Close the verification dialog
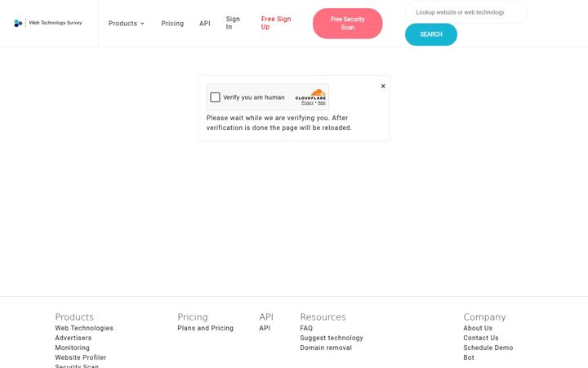The width and height of the screenshot is (588, 368). tap(383, 86)
